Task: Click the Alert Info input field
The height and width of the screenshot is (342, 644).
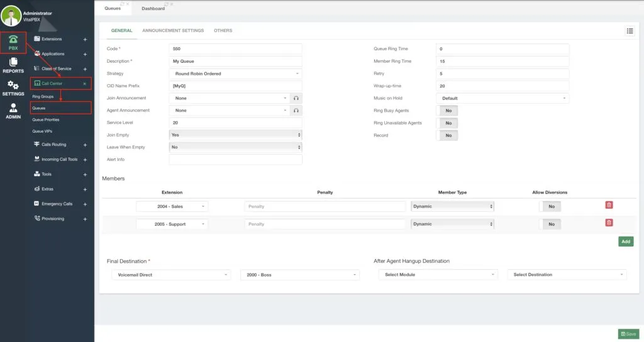Action: pyautogui.click(x=235, y=159)
